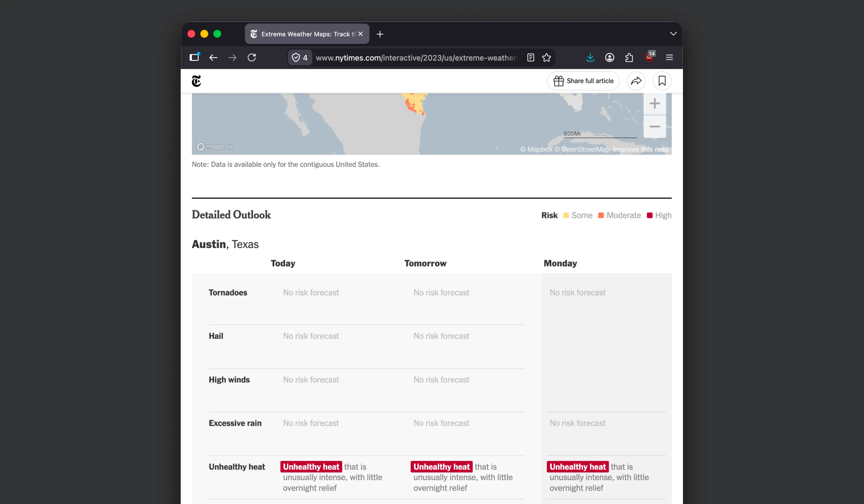Viewport: 864px width, 504px height.
Task: Open the article share arrow icon
Action: 636,81
